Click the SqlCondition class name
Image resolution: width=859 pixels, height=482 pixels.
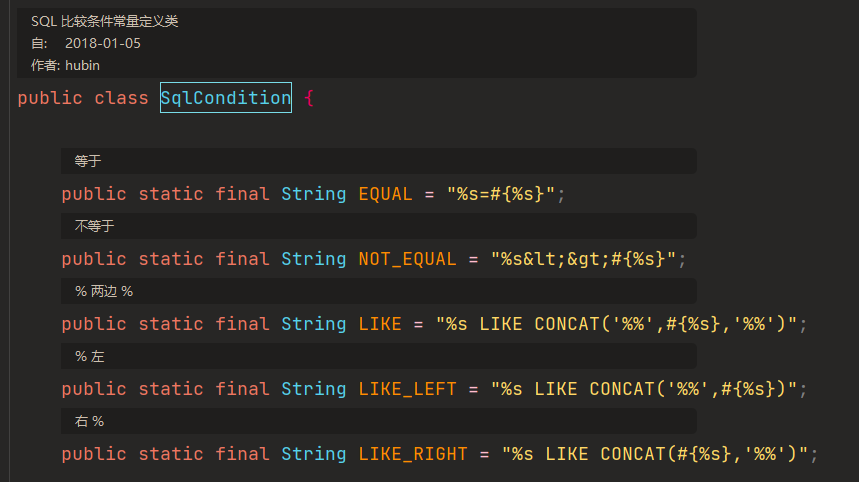[226, 98]
